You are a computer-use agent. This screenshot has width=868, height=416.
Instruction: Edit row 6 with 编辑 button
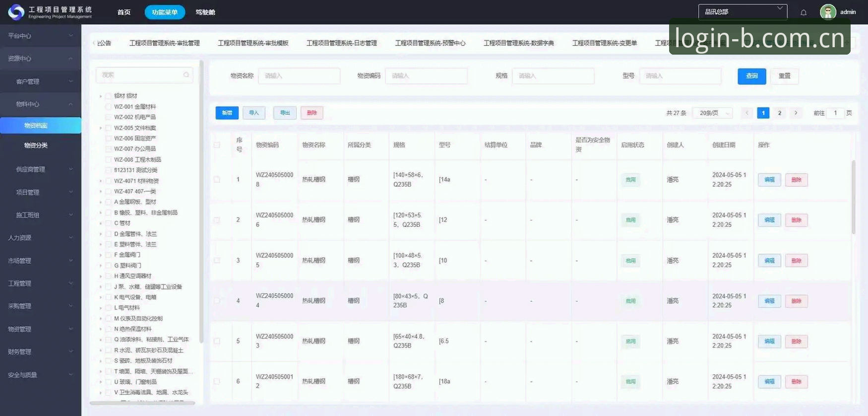(x=769, y=382)
